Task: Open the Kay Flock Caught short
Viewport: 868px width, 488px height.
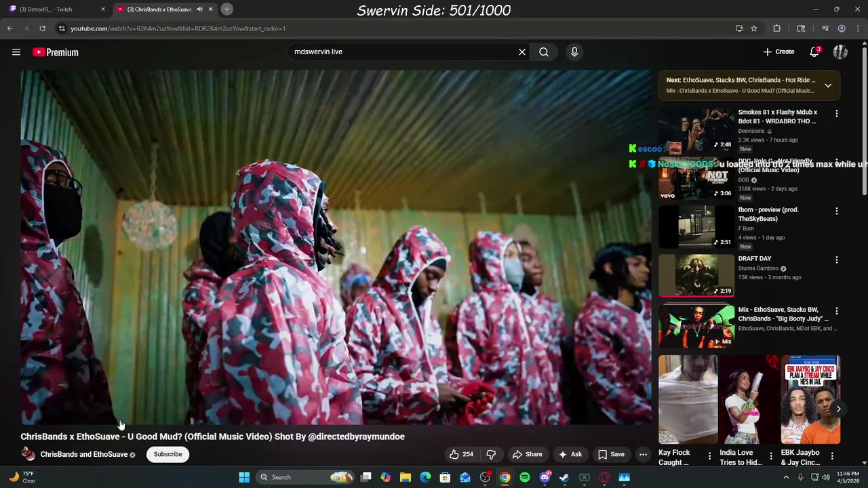Action: 688,400
